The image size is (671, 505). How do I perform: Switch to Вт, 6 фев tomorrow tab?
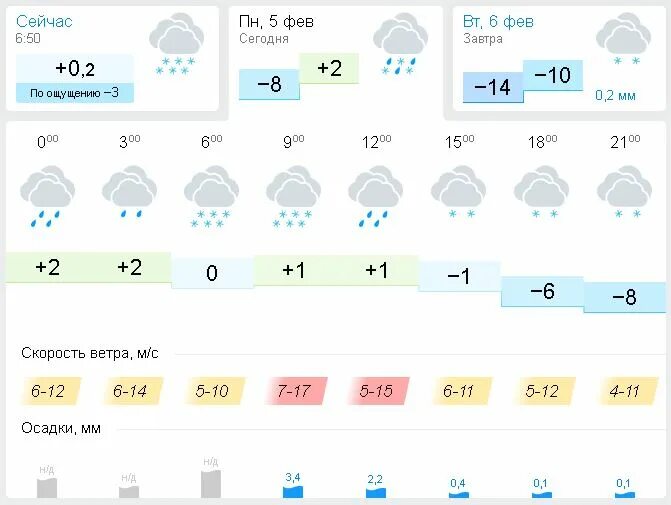click(559, 58)
